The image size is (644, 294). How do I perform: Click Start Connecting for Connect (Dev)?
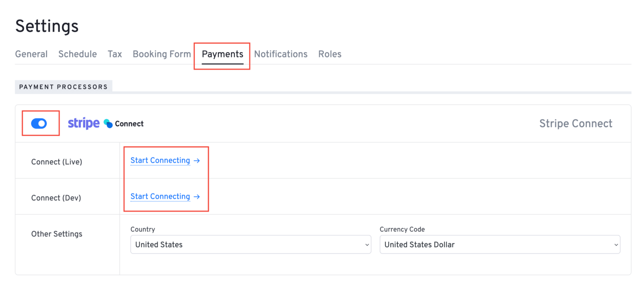pyautogui.click(x=160, y=196)
